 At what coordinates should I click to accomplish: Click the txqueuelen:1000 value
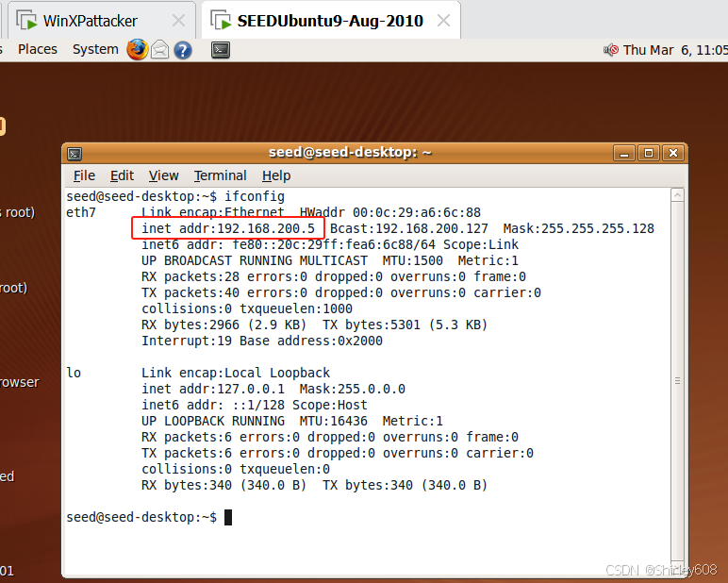tap(296, 308)
